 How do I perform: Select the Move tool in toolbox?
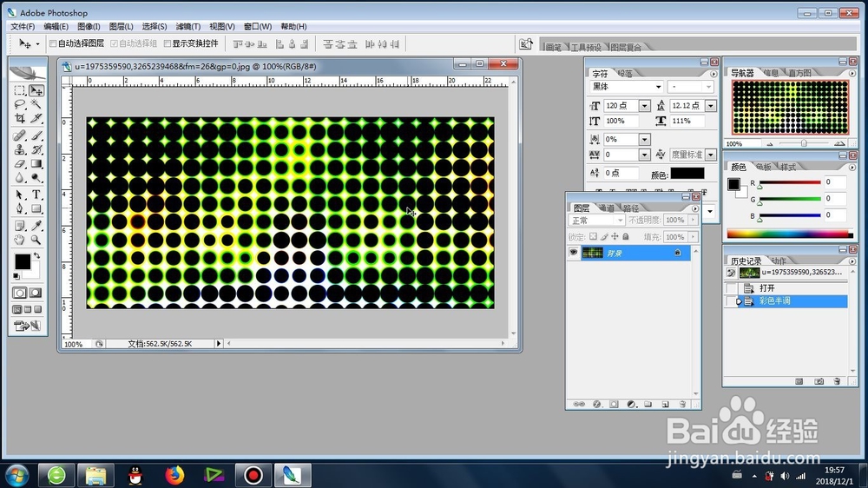pos(36,90)
